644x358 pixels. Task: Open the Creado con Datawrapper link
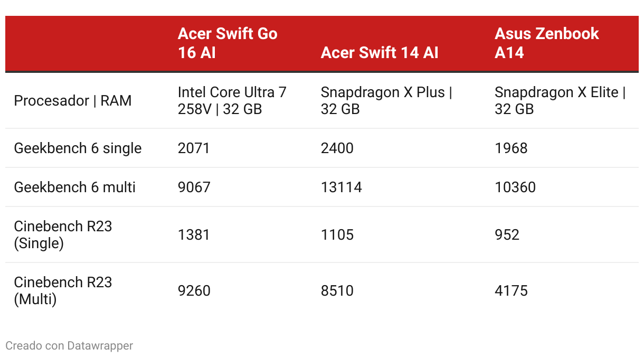(x=69, y=346)
